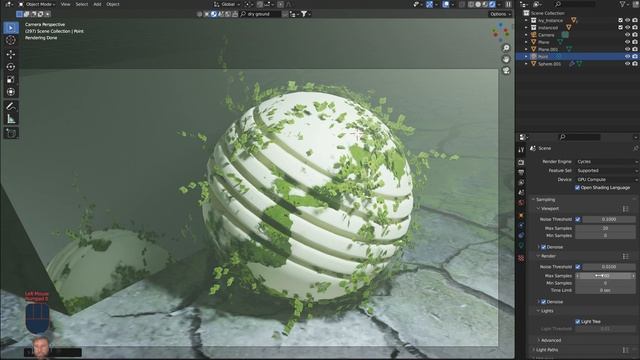Toggle Render Noise Threshold checkbox
The height and width of the screenshot is (360, 640).
(x=578, y=267)
